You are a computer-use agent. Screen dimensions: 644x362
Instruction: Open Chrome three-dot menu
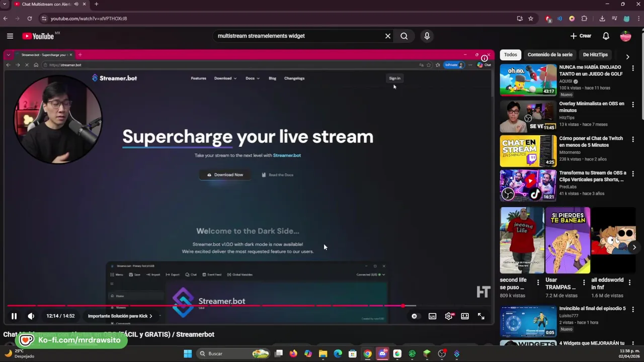[x=637, y=19]
